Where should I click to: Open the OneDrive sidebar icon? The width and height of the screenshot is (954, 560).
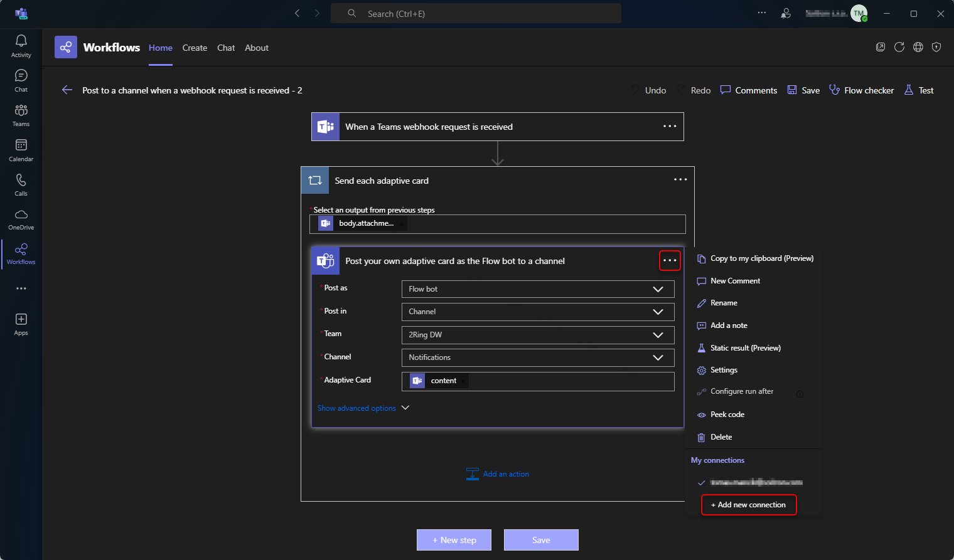(21, 218)
